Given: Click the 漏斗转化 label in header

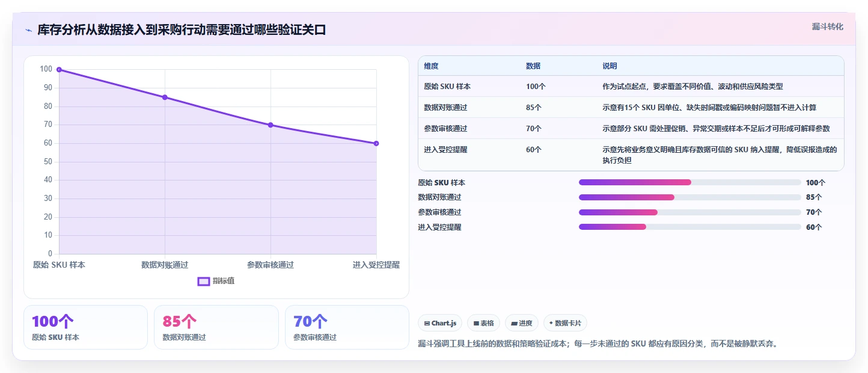Looking at the screenshot, I should point(828,26).
